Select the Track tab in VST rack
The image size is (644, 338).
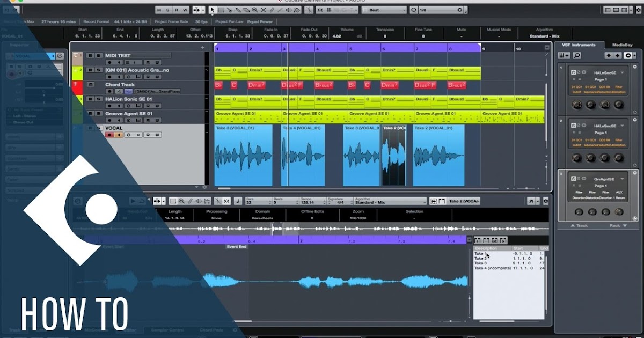pyautogui.click(x=579, y=225)
